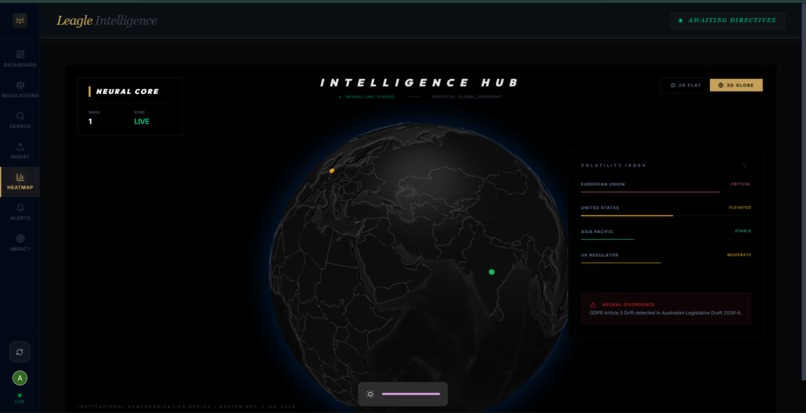Viewport: 806px width, 413px height.
Task: Click the "European Union" row label
Action: click(603, 184)
